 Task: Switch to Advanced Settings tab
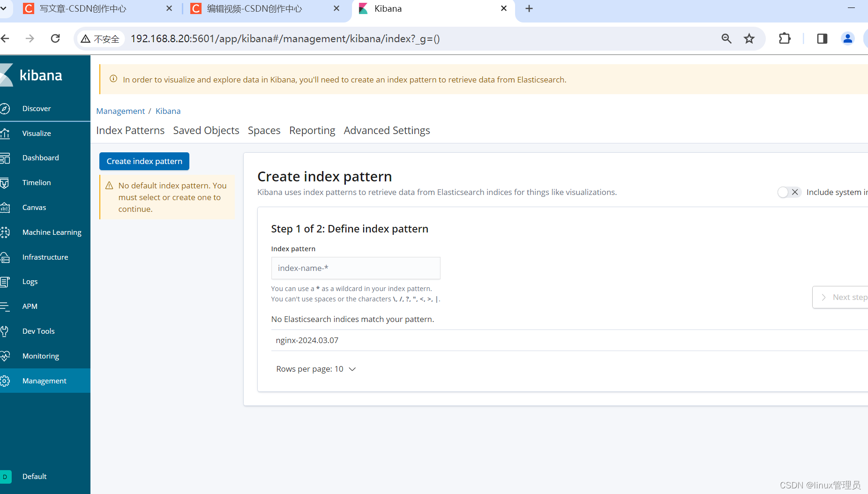pyautogui.click(x=387, y=130)
